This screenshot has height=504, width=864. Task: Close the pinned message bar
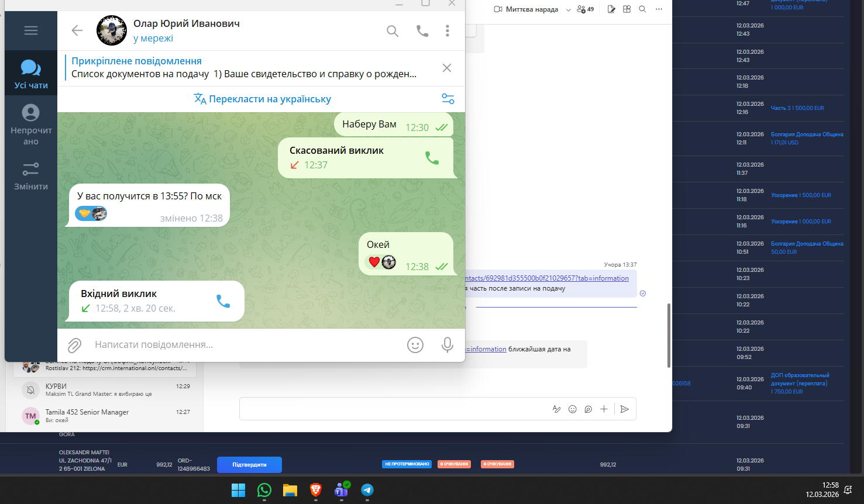tap(447, 68)
